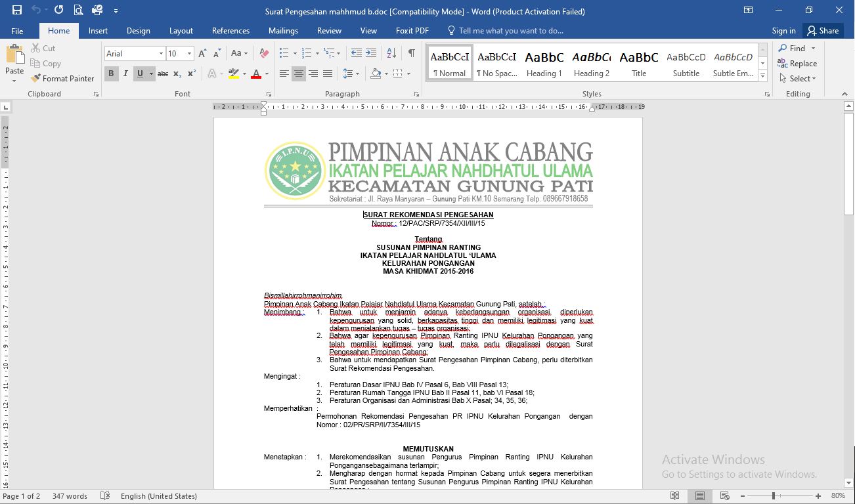
Task: Open the Arial font name dropdown
Action: (x=161, y=54)
